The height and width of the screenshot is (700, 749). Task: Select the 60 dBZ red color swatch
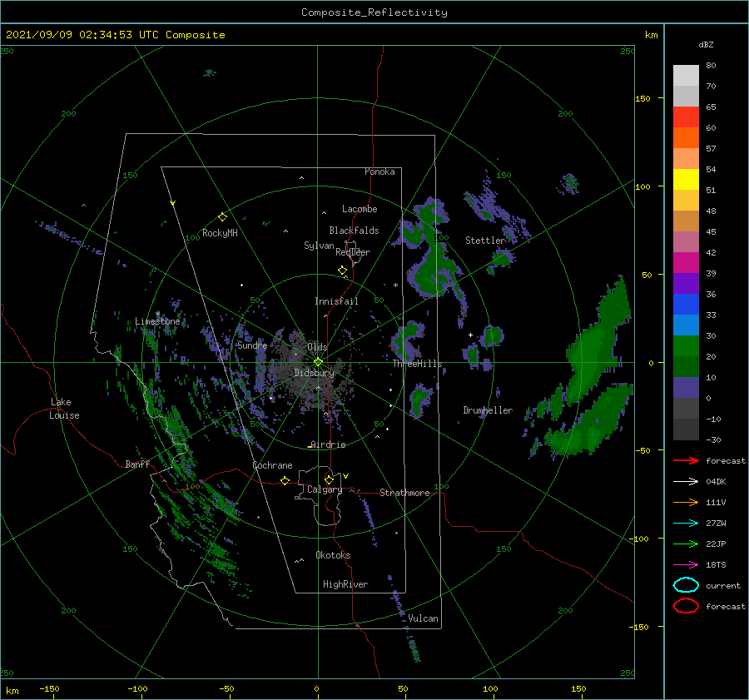tap(686, 117)
